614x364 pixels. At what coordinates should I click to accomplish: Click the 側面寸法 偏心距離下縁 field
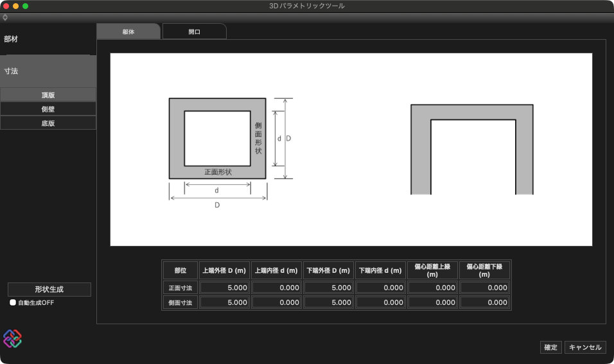pos(484,302)
